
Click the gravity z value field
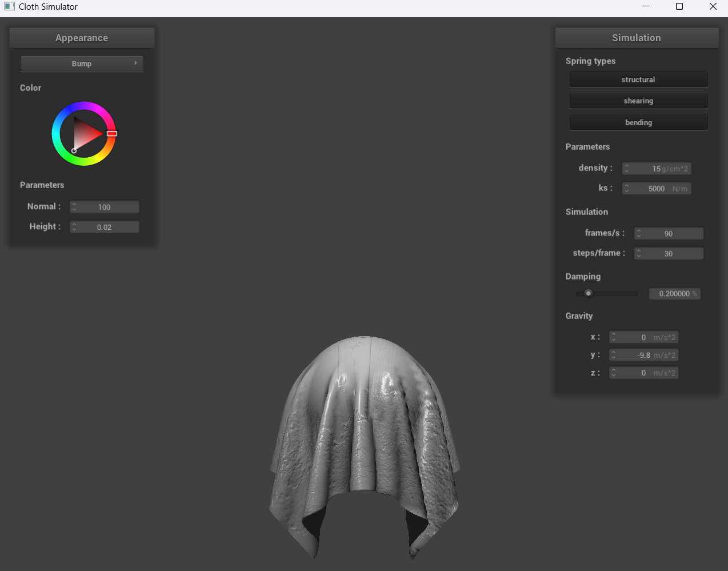[643, 373]
